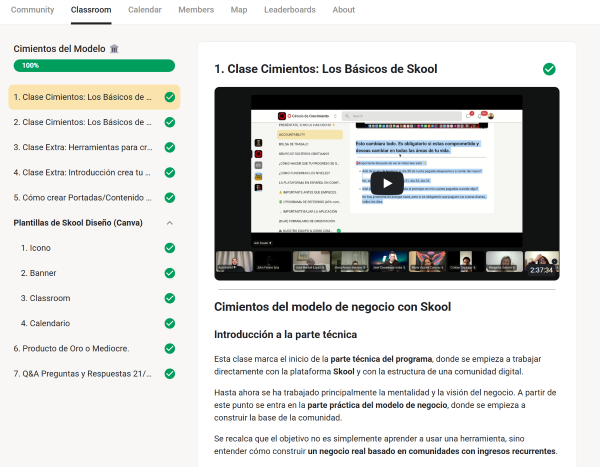600x467 pixels.
Task: Open the 3. Classroom lesson
Action: tap(94, 298)
